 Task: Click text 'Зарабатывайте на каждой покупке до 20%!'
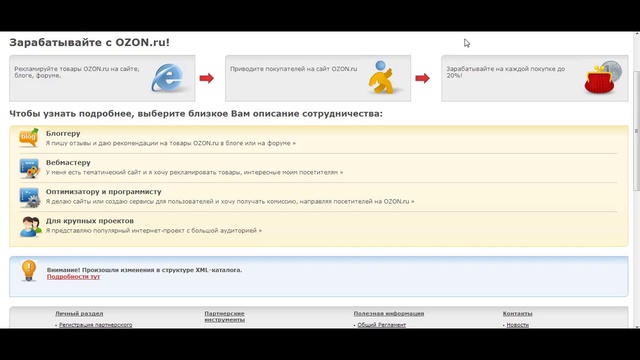point(505,72)
